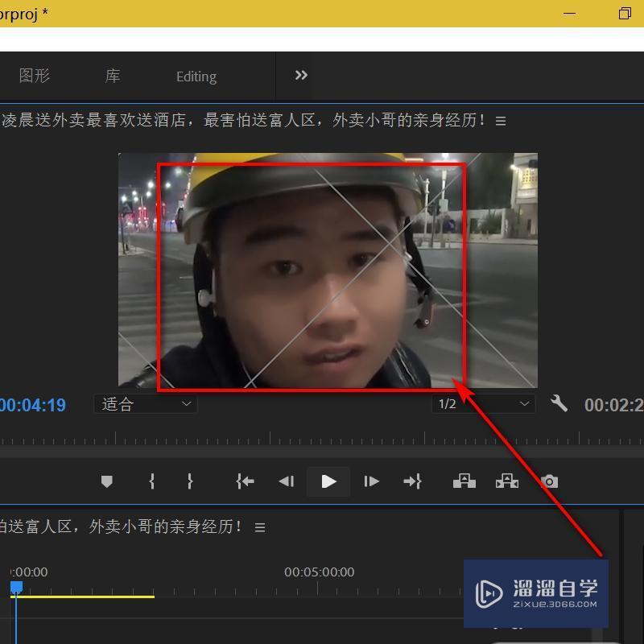
Task: Click the blue 00:04:19 timecode field
Action: tap(32, 405)
